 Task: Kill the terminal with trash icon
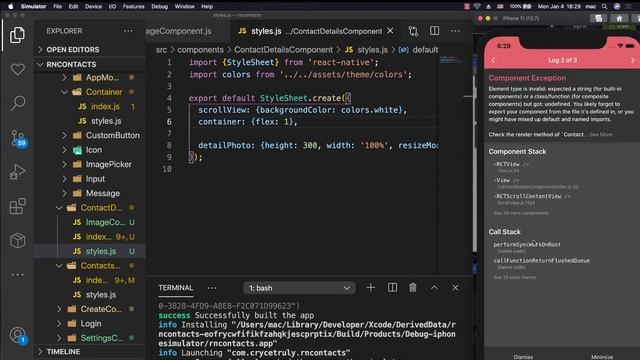[413, 288]
